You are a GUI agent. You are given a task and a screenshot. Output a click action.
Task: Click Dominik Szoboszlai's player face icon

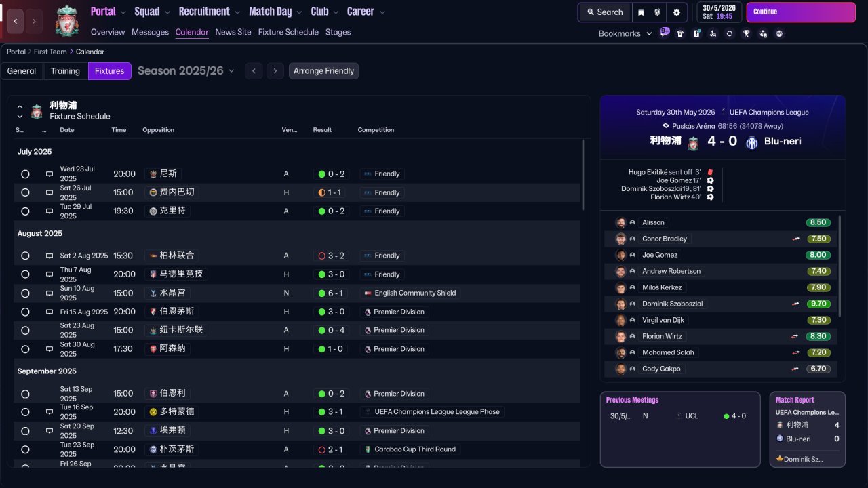coord(620,304)
